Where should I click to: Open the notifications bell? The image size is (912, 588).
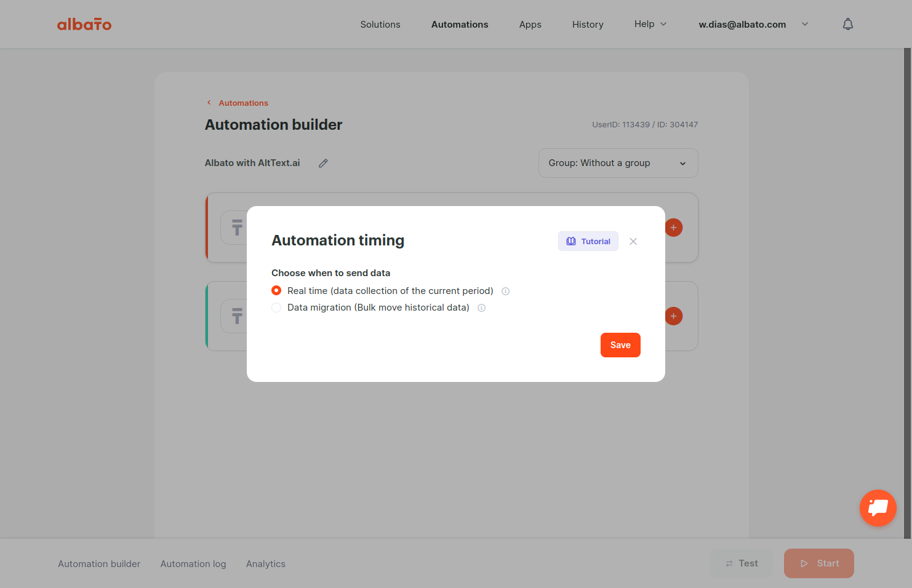tap(847, 24)
